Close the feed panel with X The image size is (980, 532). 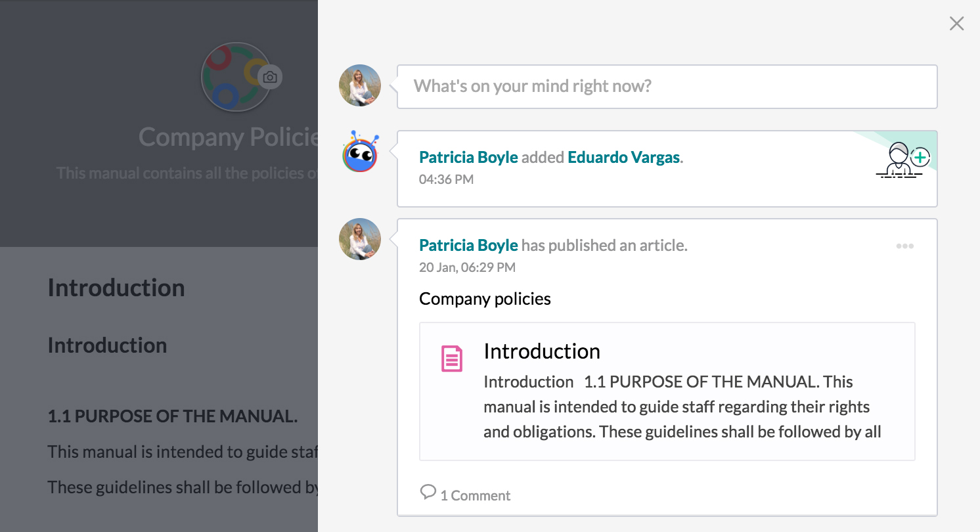[x=956, y=24]
